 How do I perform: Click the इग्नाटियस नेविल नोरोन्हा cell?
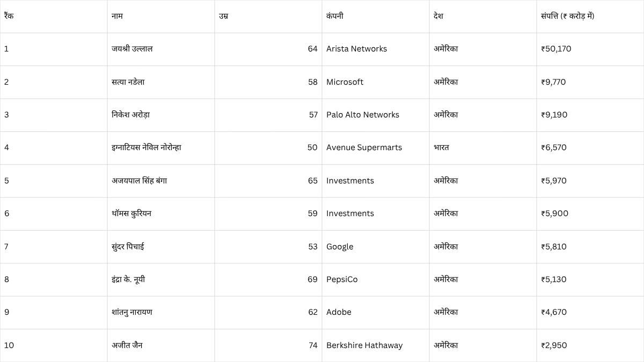pos(147,147)
